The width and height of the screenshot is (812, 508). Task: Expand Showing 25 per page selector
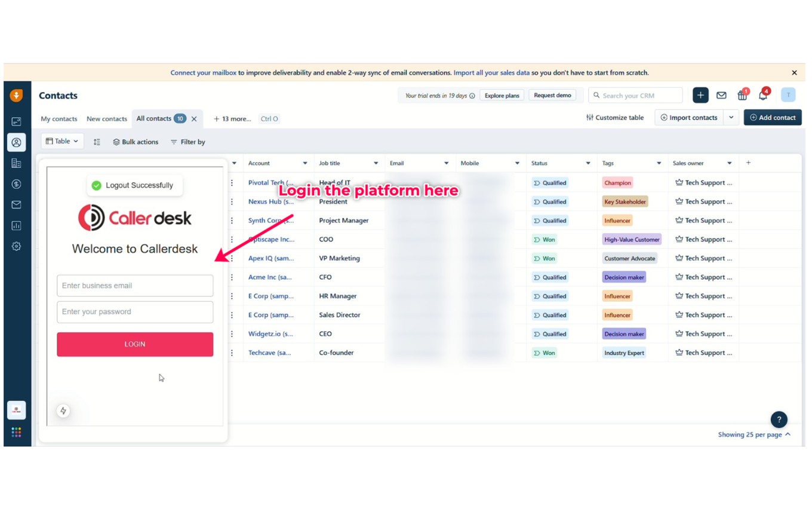tap(754, 434)
